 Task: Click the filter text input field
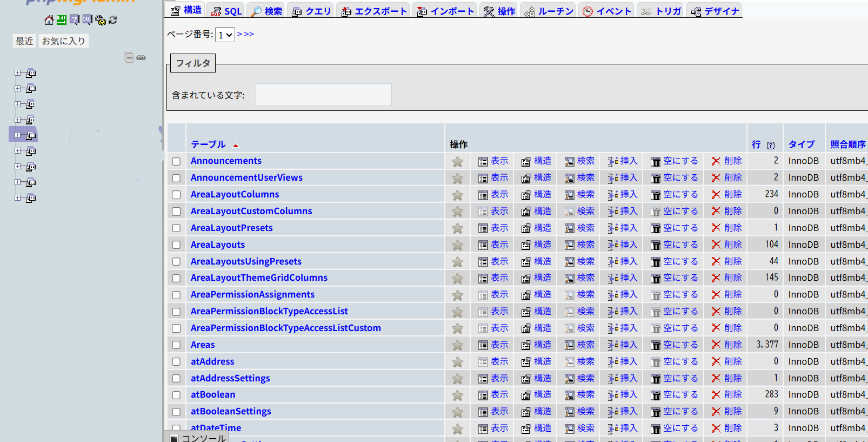pyautogui.click(x=323, y=95)
